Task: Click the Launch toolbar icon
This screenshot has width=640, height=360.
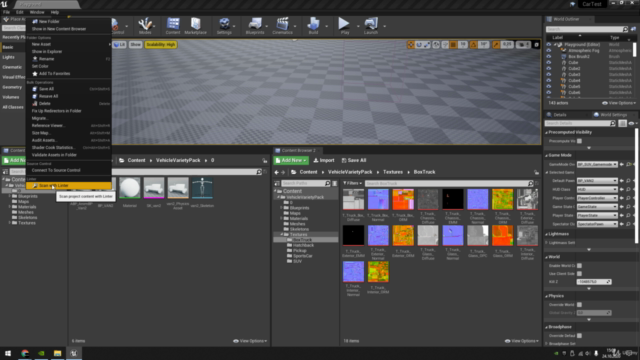Action: click(371, 26)
